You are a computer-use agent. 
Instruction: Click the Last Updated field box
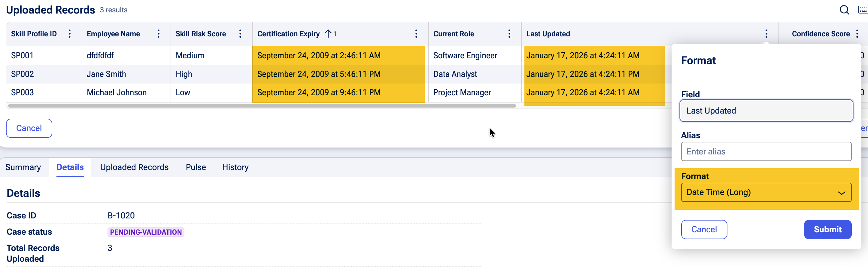(766, 111)
